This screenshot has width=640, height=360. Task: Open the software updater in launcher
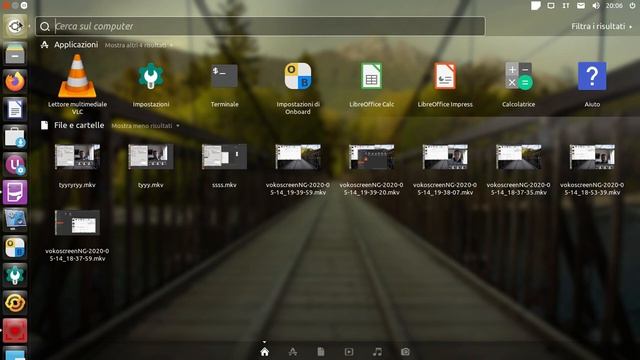pos(15,303)
